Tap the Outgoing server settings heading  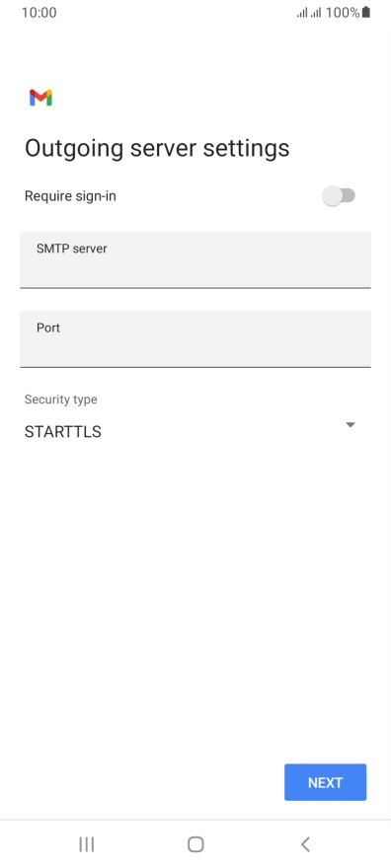coord(157,148)
